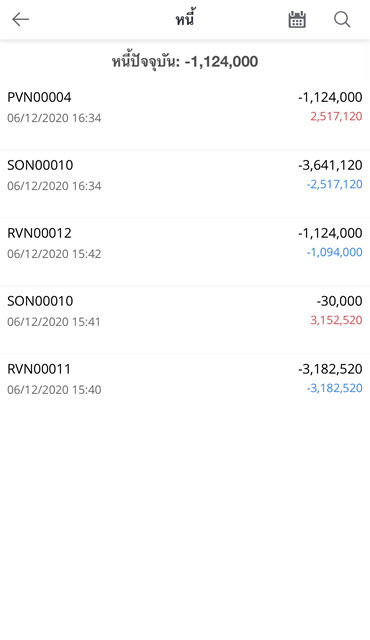Viewport: 370px width, 640px height.
Task: Open the calendar date filter icon
Action: (x=297, y=19)
